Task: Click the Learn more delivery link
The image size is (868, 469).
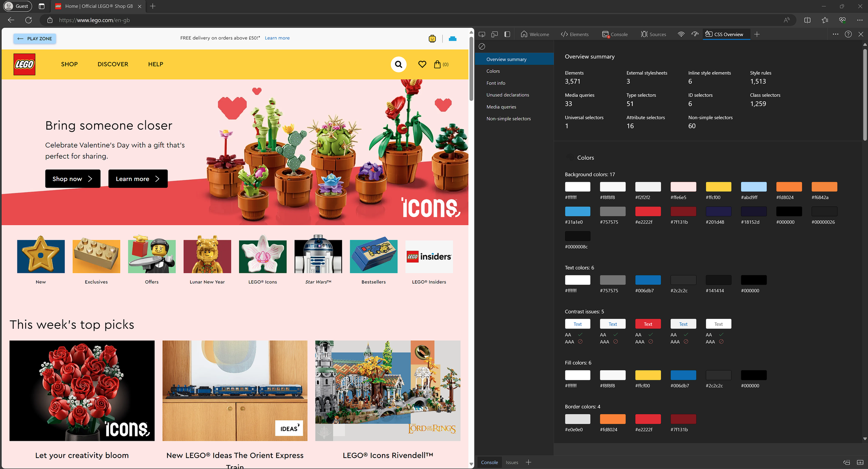Action: tap(277, 38)
